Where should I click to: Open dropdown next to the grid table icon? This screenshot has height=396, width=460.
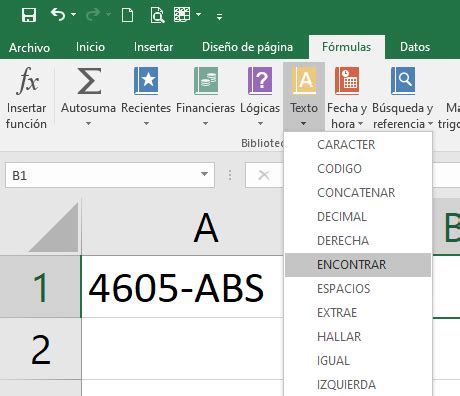(199, 15)
